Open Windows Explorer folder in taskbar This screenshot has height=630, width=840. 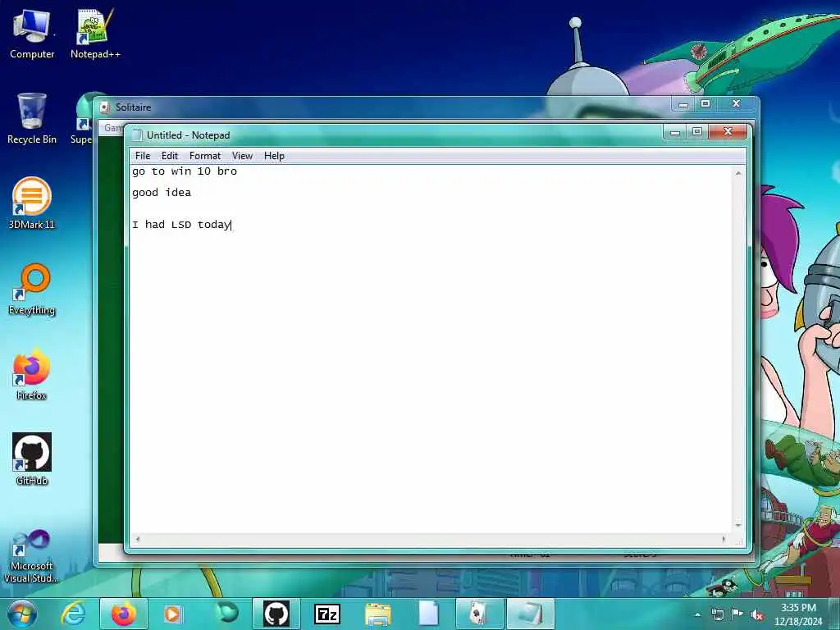point(378,614)
